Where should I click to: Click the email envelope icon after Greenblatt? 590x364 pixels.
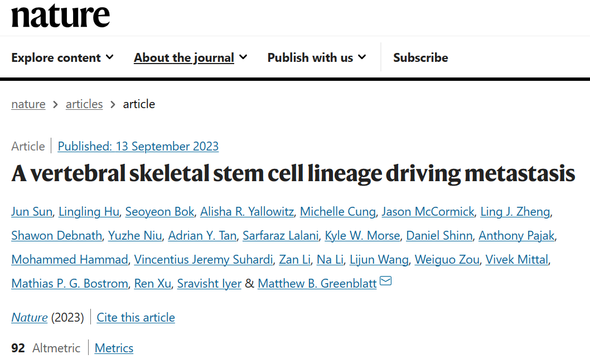tap(385, 282)
